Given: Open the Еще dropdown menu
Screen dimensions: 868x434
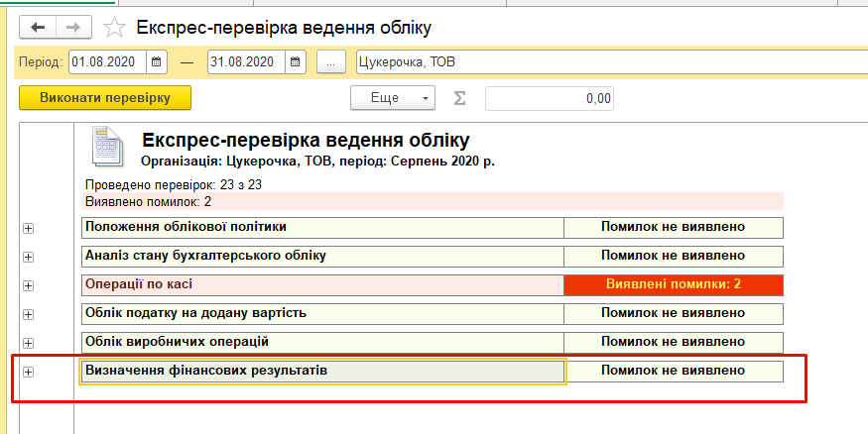Looking at the screenshot, I should [x=393, y=98].
